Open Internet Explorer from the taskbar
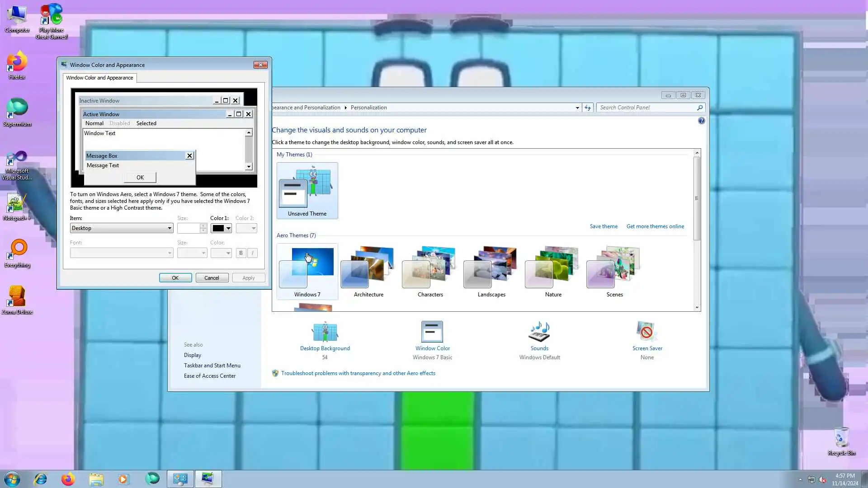This screenshot has height=488, width=868. (x=41, y=479)
